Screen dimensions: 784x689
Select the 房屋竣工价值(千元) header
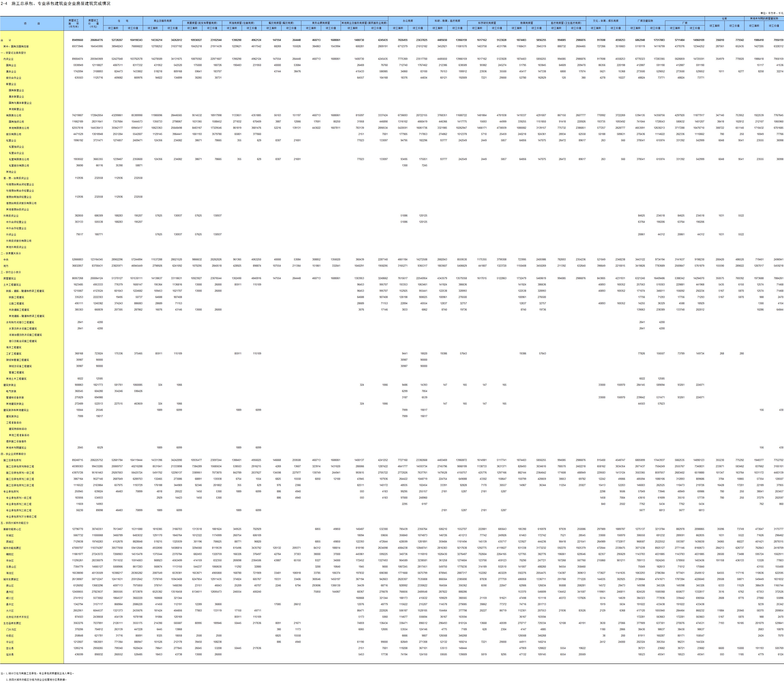coord(93,23)
